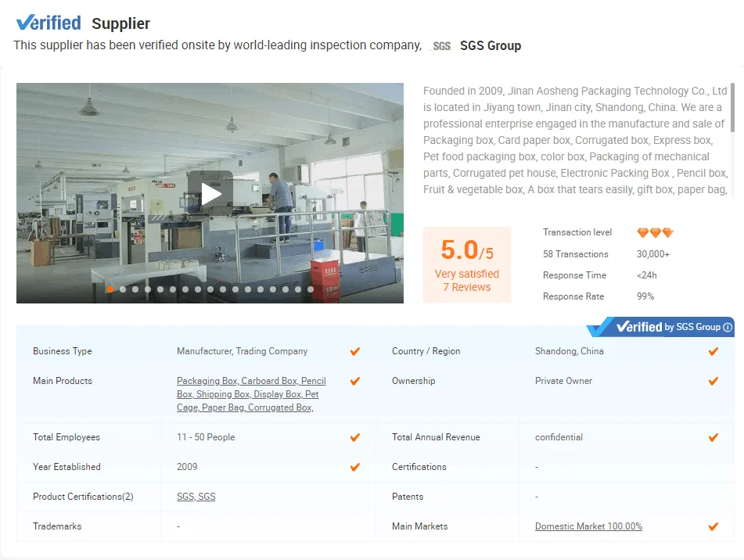
Task: Click the 'Transaction level' label
Action: [577, 232]
